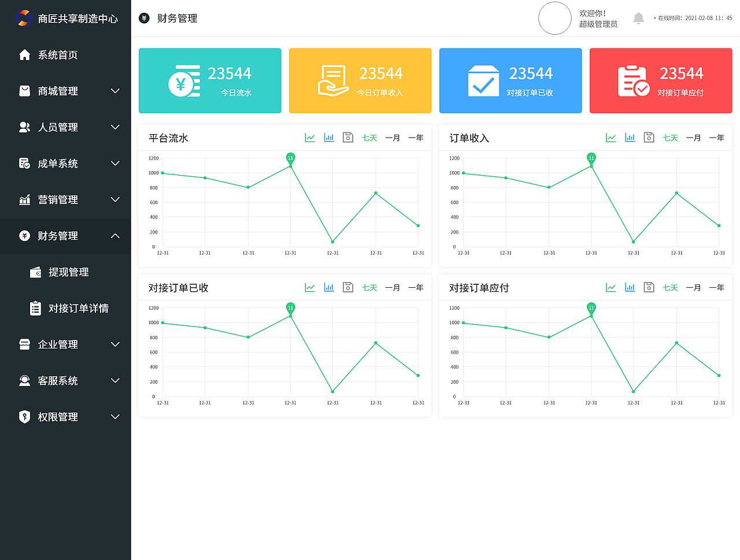Select 一年 range on 对接订单应付 chart

coord(716,287)
